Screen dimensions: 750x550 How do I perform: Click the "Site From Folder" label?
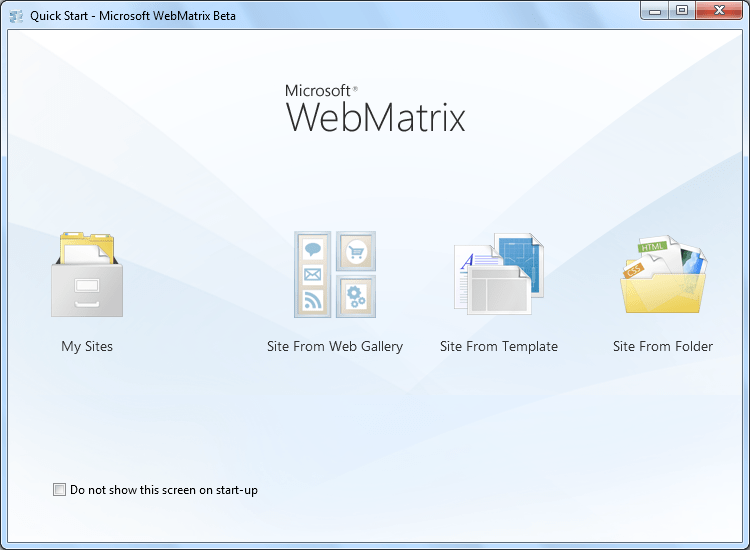(x=663, y=346)
